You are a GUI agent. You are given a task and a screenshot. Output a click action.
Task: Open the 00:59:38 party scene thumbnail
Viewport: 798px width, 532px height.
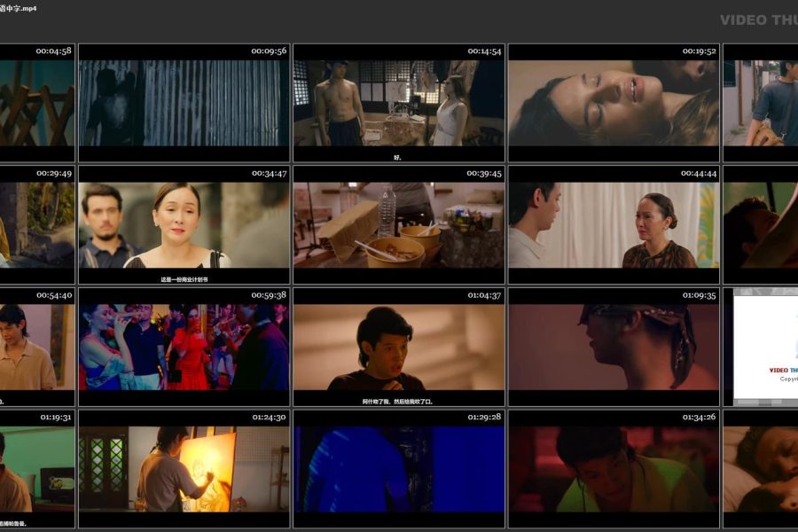coord(184,348)
